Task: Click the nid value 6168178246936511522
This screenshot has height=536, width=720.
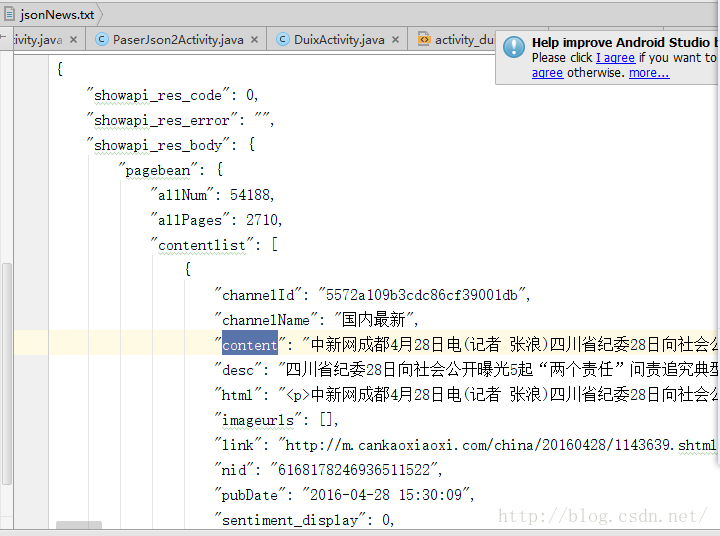Action: (x=354, y=470)
